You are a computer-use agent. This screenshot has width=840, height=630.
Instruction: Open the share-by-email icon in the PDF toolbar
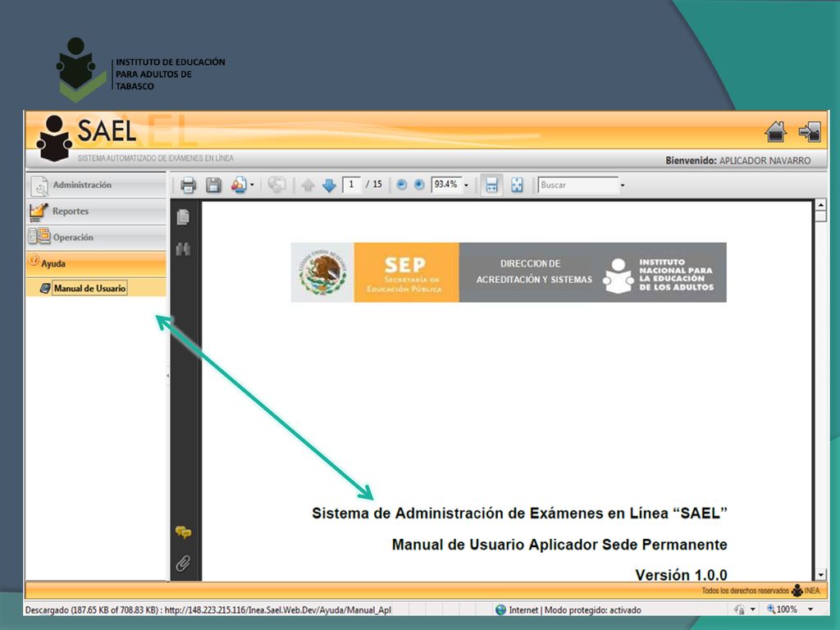pyautogui.click(x=239, y=185)
